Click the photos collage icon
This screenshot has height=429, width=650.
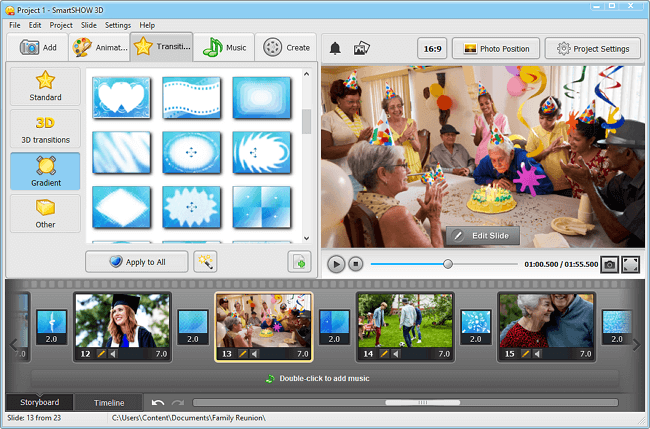[361, 48]
